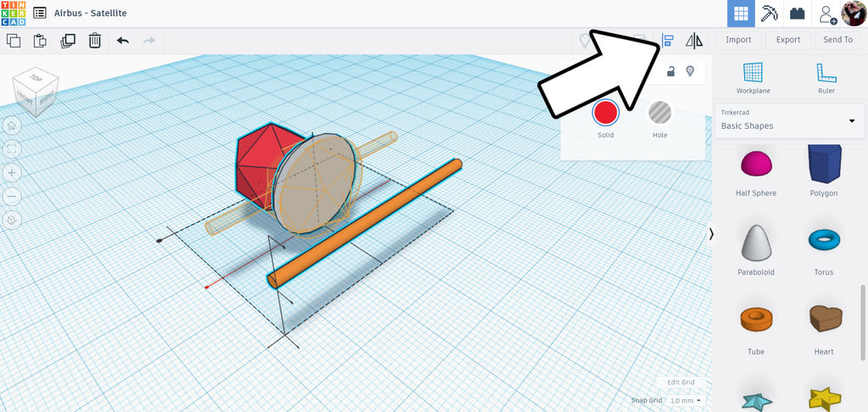Open the Bricks mode

point(797,14)
